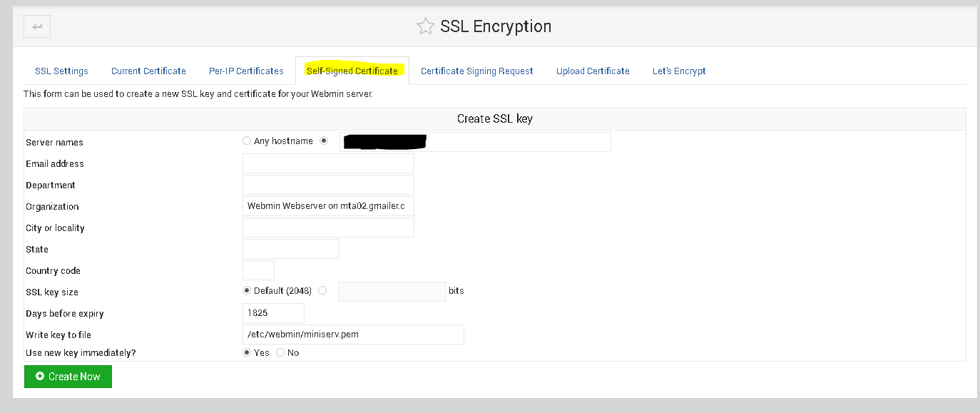The image size is (980, 413).
Task: Set Use new key immediately to No
Action: click(280, 352)
